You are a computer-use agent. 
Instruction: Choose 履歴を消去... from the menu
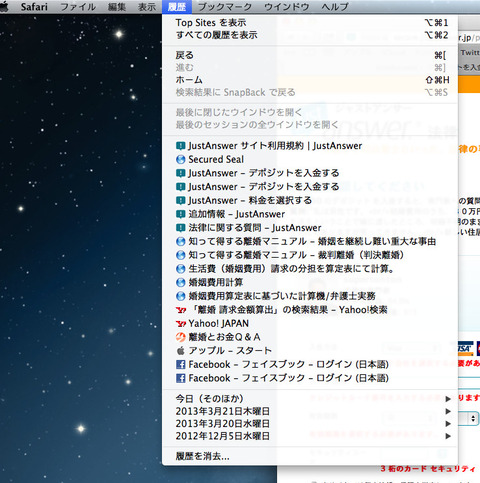(x=310, y=456)
